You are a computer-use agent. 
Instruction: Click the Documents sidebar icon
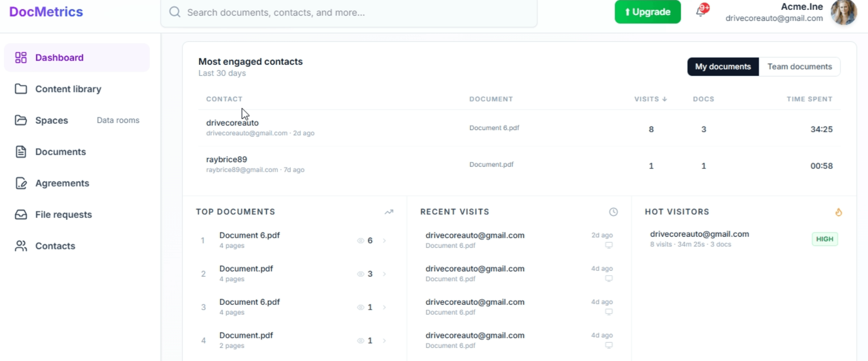[x=20, y=152]
